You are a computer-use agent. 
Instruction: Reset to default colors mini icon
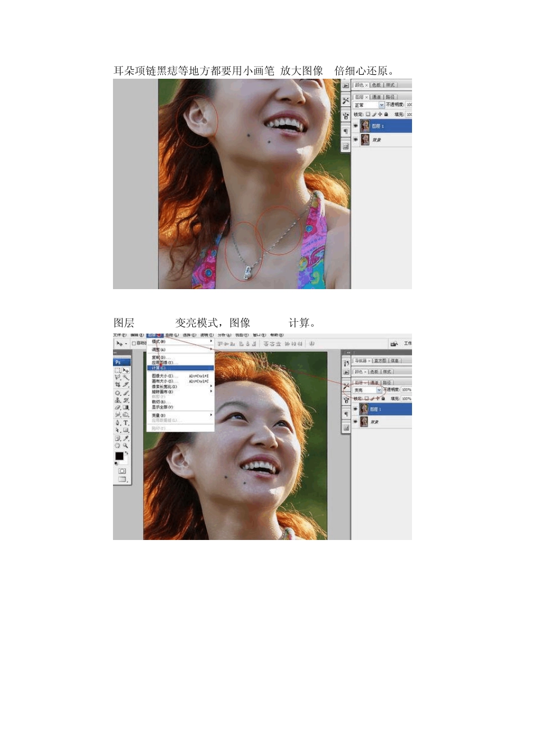(116, 463)
